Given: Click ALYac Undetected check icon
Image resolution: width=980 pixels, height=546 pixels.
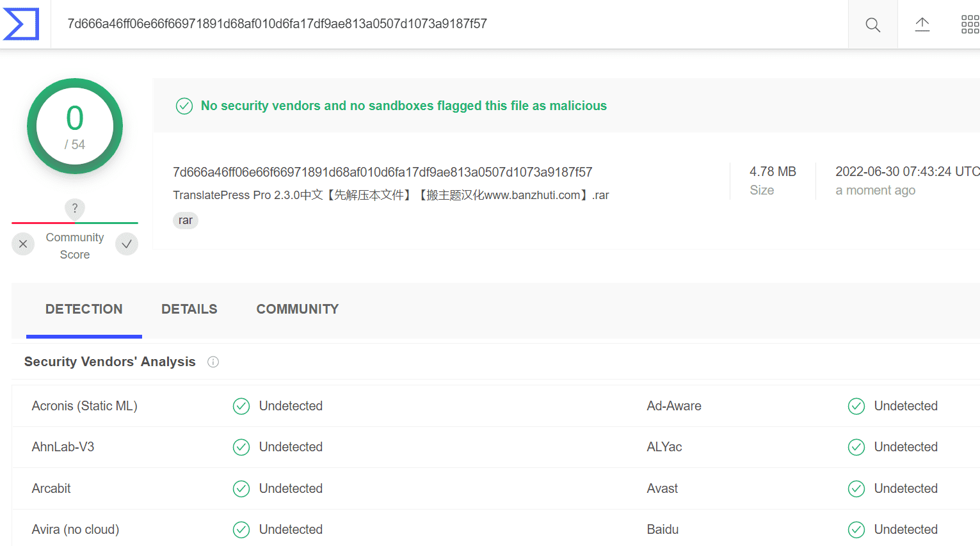Looking at the screenshot, I should (856, 447).
